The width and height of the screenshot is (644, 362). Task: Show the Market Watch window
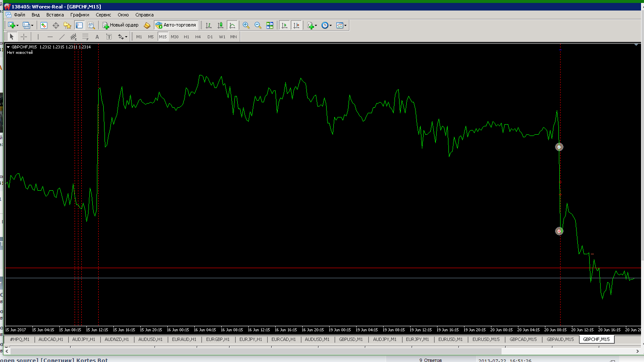(x=44, y=25)
